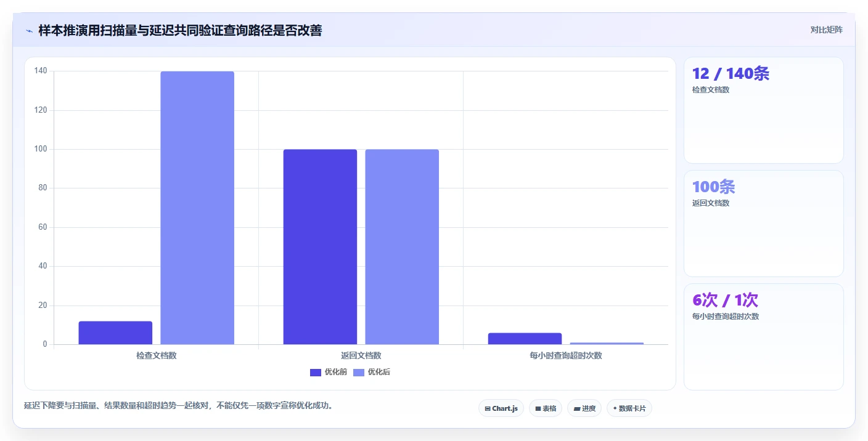868x441 pixels.
Task: Select the thin 优化后 bar for 每小时查询超时次数
Action: [607, 343]
